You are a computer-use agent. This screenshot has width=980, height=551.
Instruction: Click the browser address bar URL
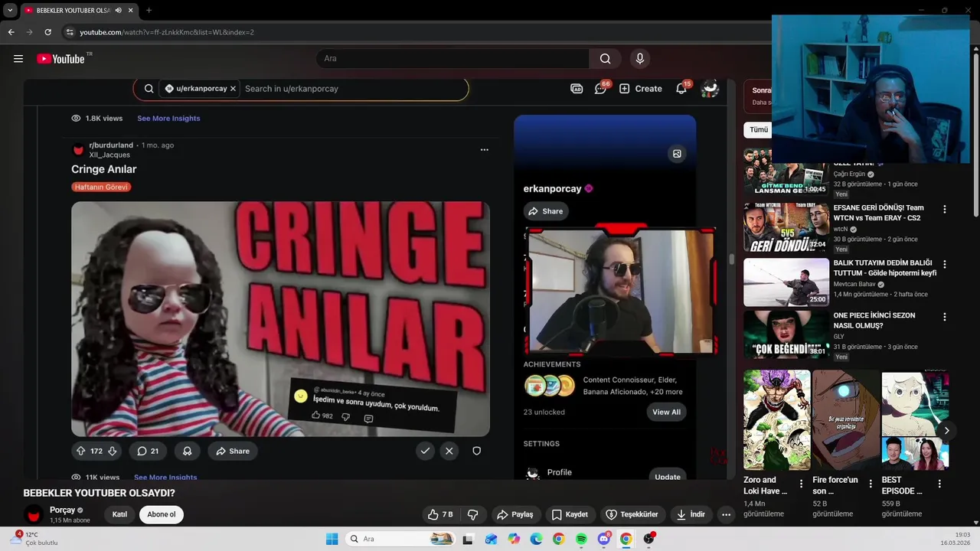tap(167, 32)
